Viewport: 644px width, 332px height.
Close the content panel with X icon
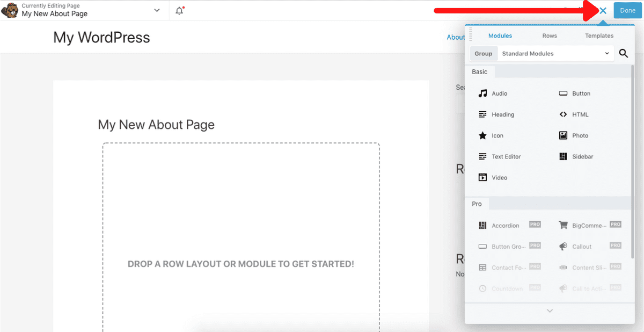603,11
